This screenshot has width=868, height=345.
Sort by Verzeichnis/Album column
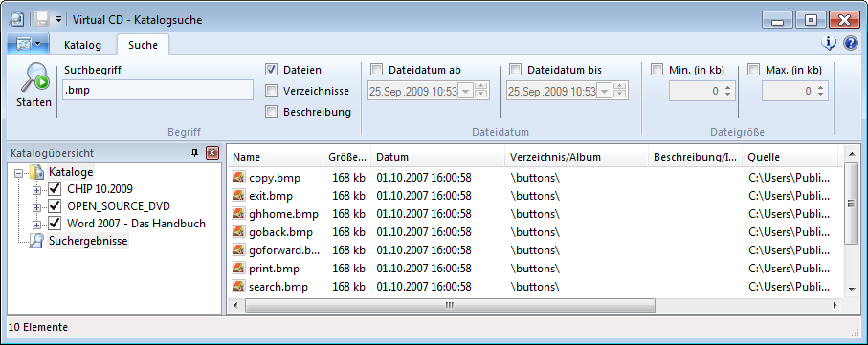click(576, 157)
